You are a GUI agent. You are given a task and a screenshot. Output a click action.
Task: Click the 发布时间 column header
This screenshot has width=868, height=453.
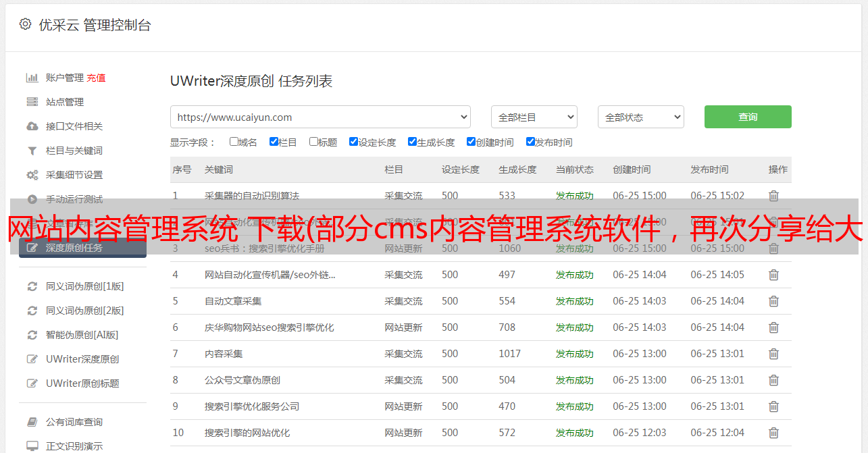pos(709,169)
